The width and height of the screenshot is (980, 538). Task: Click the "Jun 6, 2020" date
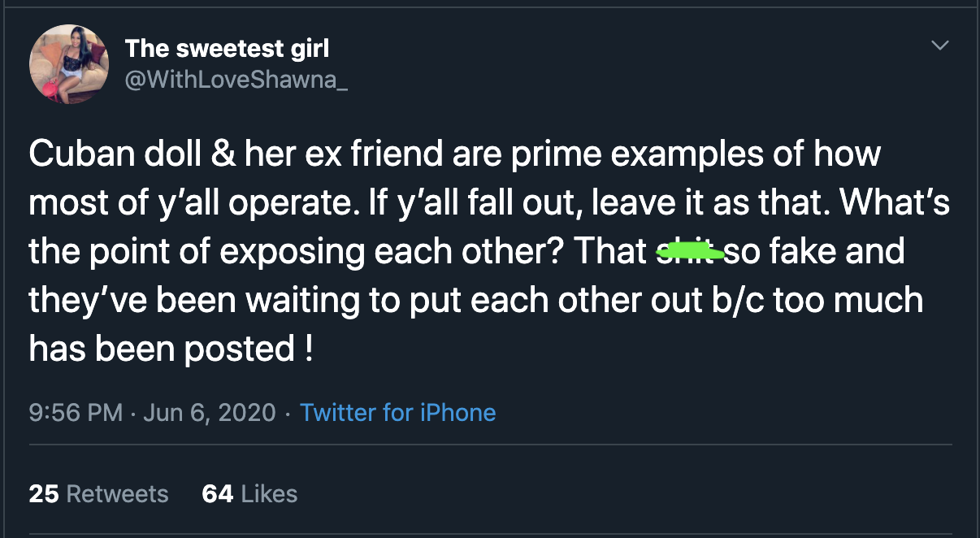tap(210, 413)
